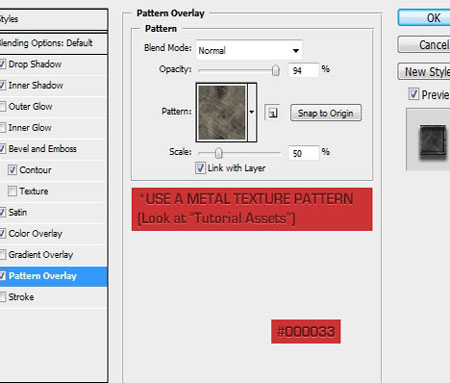Select Pattern Overlay in styles list
Viewport: 450px width, 383px height.
coord(43,276)
